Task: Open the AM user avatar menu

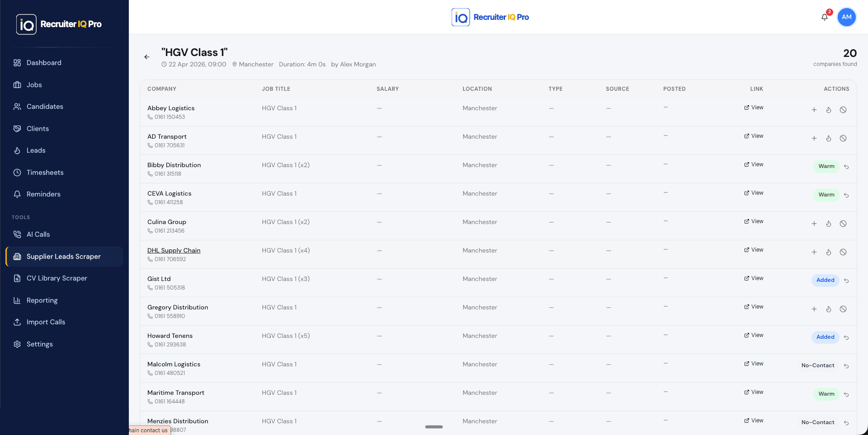Action: 847,17
